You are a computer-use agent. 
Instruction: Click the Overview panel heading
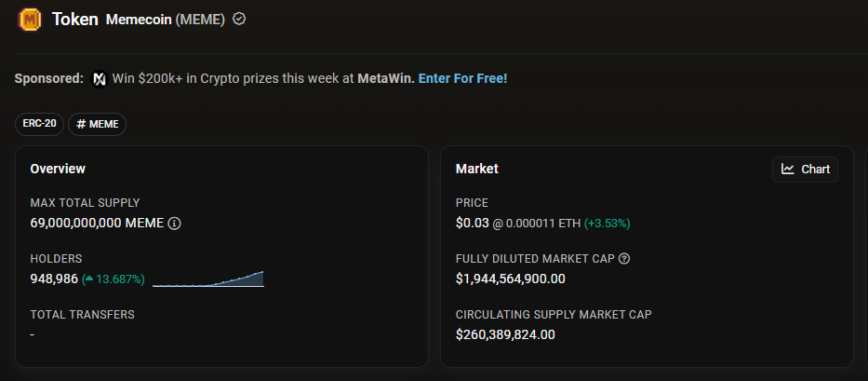click(x=58, y=169)
